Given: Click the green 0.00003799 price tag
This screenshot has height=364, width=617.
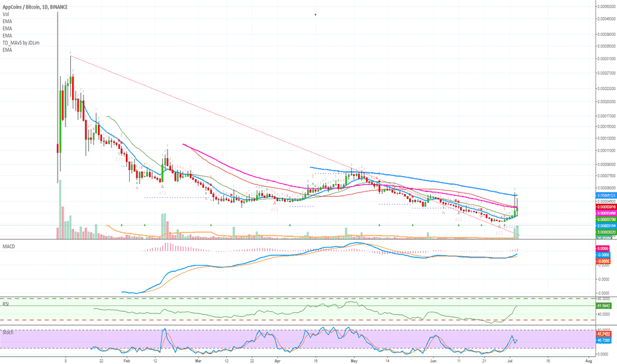Looking at the screenshot, I should [x=606, y=219].
